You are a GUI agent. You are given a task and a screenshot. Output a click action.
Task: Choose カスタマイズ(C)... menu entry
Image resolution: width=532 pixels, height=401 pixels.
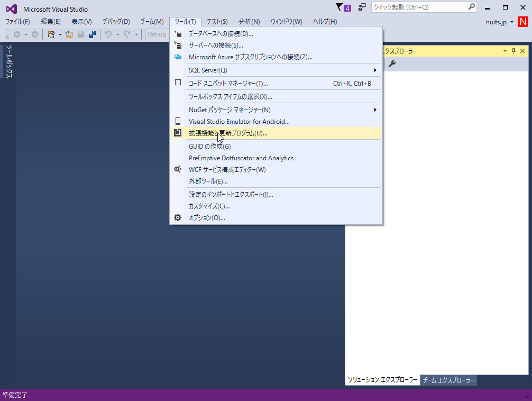point(276,206)
